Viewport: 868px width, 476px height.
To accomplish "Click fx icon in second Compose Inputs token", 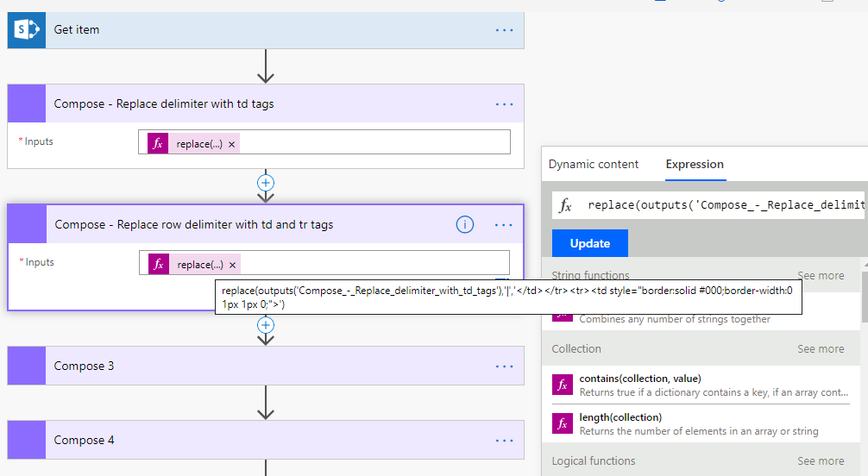I will point(158,265).
